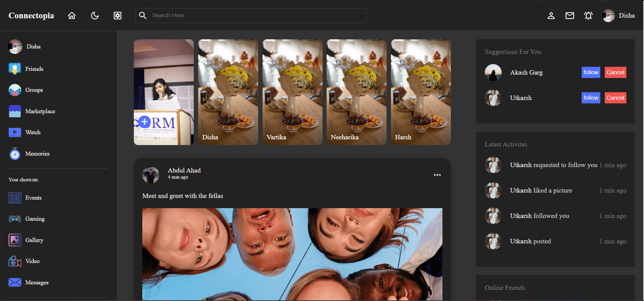644x301 pixels.
Task: Open the profile person icon in header
Action: (551, 16)
